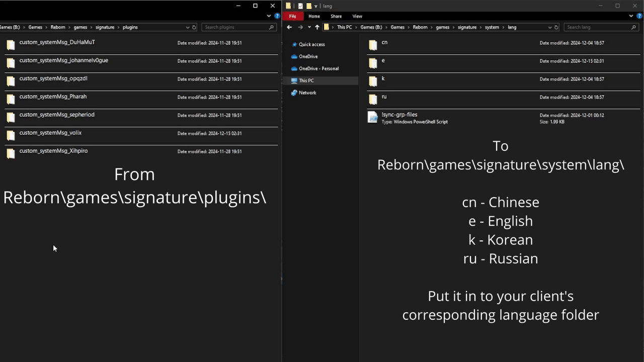Select the custom_systemMsg_sepheriod folder icon

click(x=11, y=118)
